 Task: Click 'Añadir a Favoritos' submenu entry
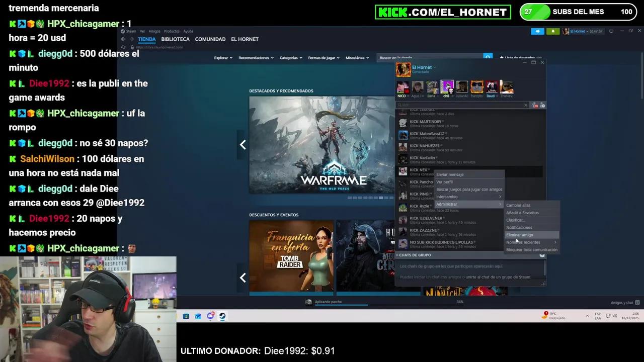tap(532, 213)
